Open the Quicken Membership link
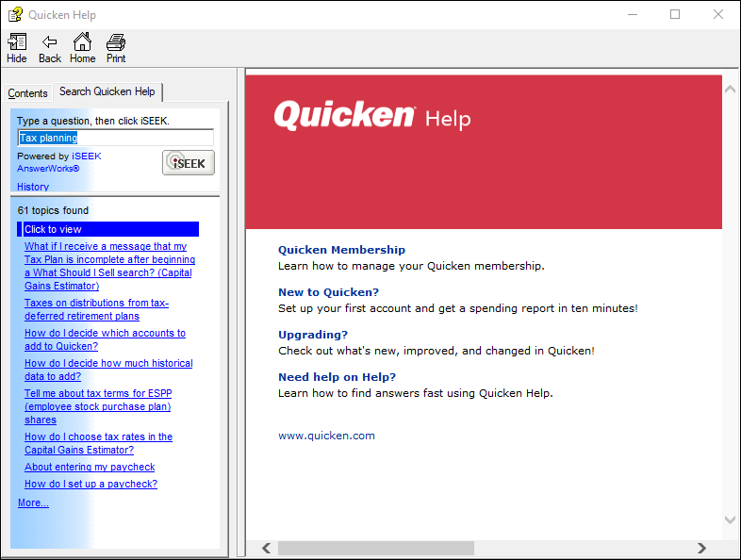741x560 pixels. [341, 250]
